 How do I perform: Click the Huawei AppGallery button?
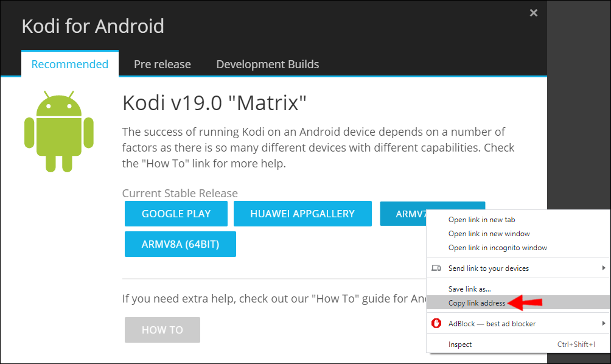pos(302,214)
